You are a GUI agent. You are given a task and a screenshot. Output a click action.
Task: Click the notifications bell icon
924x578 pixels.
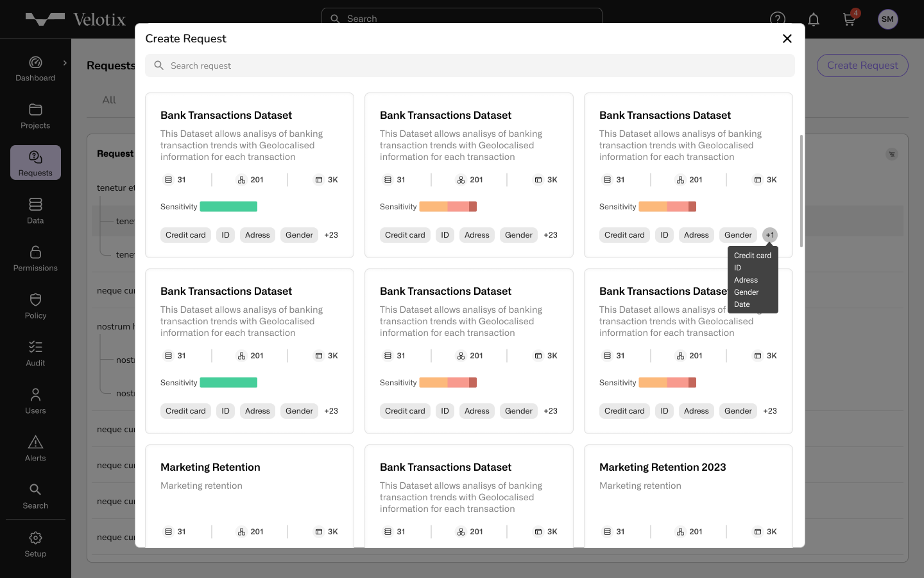(x=814, y=19)
